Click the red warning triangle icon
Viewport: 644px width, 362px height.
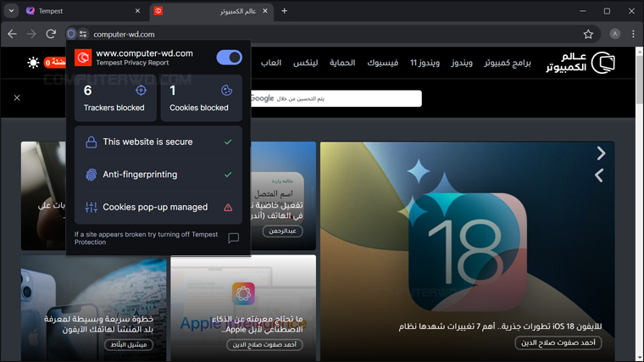pos(228,208)
